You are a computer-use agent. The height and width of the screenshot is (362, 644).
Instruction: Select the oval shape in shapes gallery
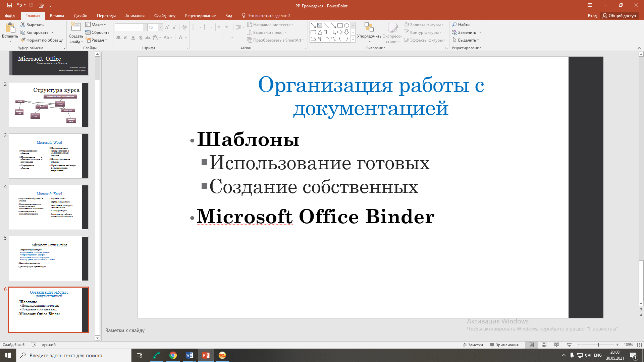[346, 25]
